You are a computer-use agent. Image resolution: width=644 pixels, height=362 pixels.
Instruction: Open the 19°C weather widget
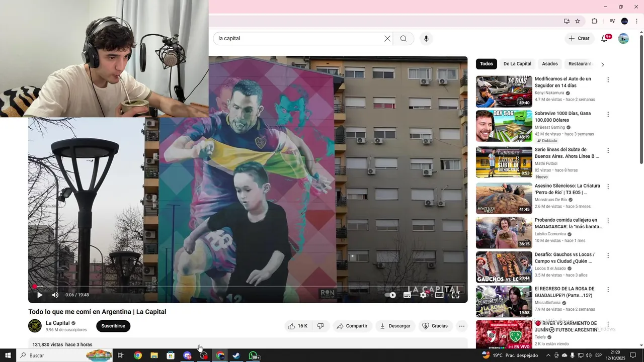pyautogui.click(x=509, y=355)
